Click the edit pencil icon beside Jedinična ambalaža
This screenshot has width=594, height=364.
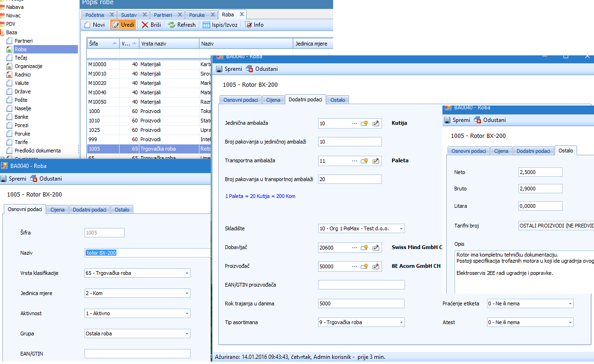point(376,123)
